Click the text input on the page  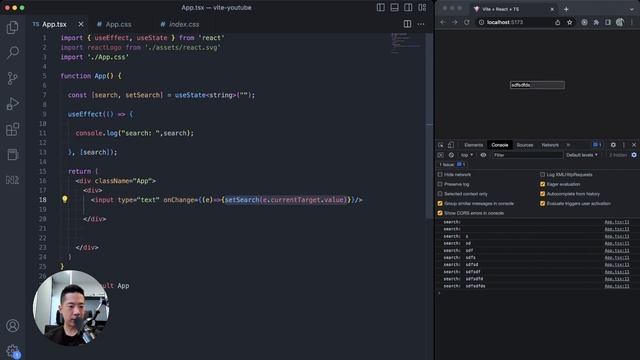[537, 85]
